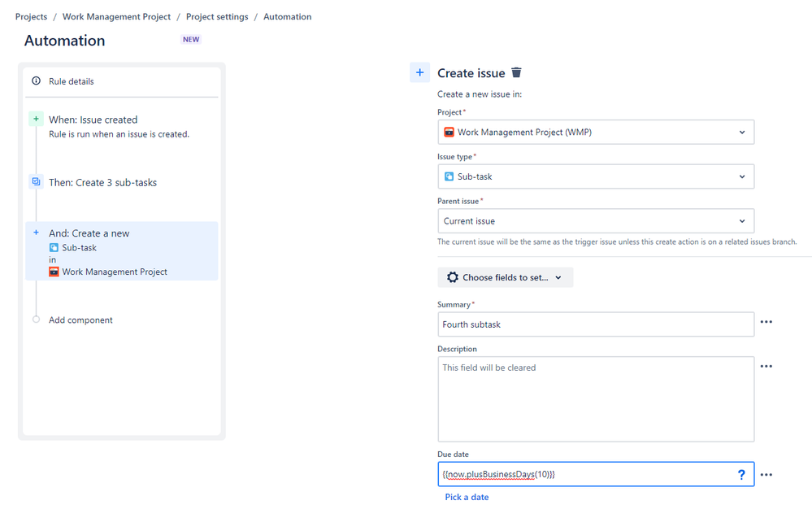The width and height of the screenshot is (812, 509).
Task: Open the Issue type dropdown showing Sub-task
Action: click(x=596, y=176)
